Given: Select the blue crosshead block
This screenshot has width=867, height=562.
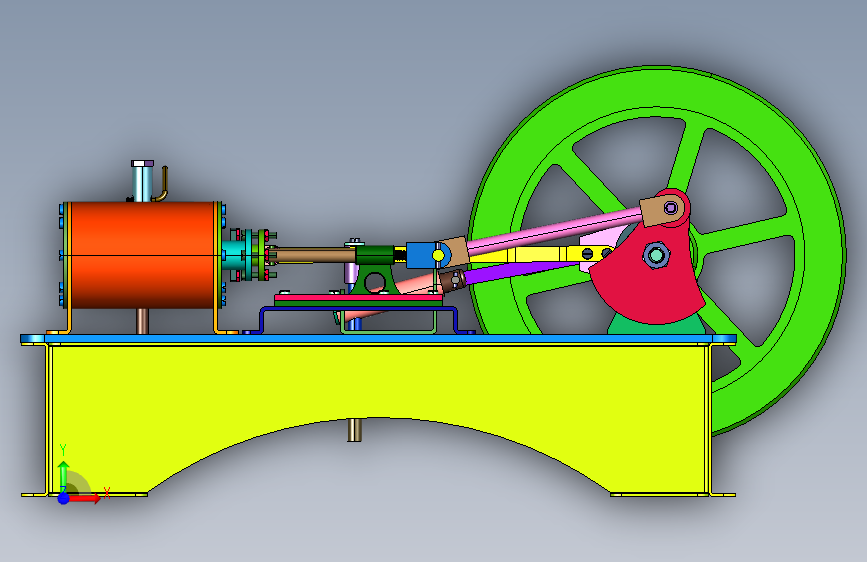Looking at the screenshot, I should pyautogui.click(x=421, y=255).
